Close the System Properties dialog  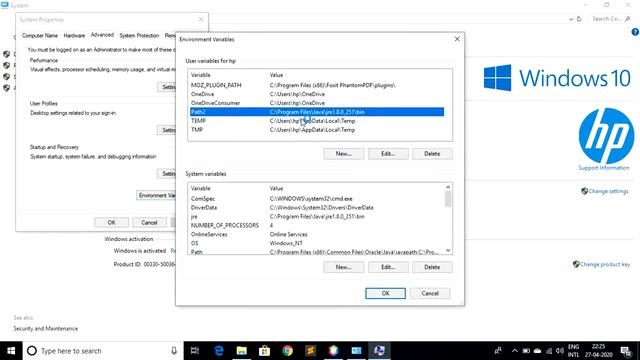coord(201,19)
